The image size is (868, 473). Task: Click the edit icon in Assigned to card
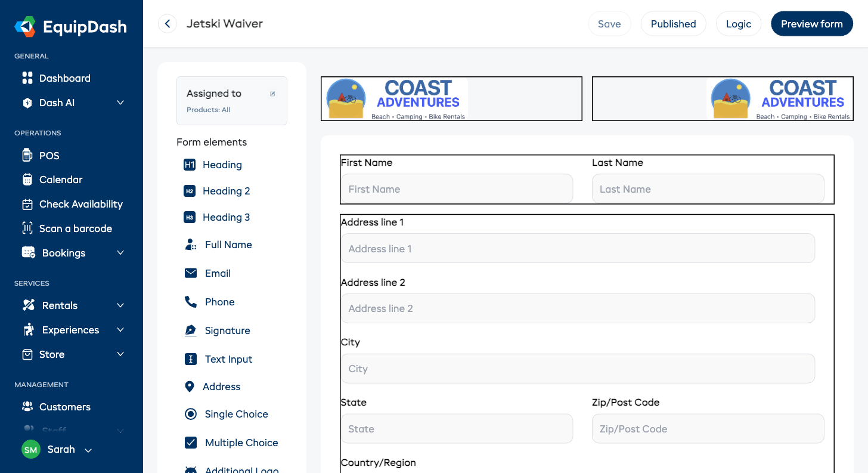tap(272, 94)
